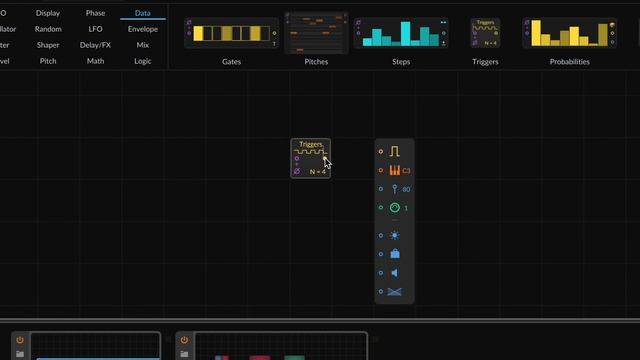The height and width of the screenshot is (360, 640).
Task: Click the pressure row output port
Action: point(381,254)
